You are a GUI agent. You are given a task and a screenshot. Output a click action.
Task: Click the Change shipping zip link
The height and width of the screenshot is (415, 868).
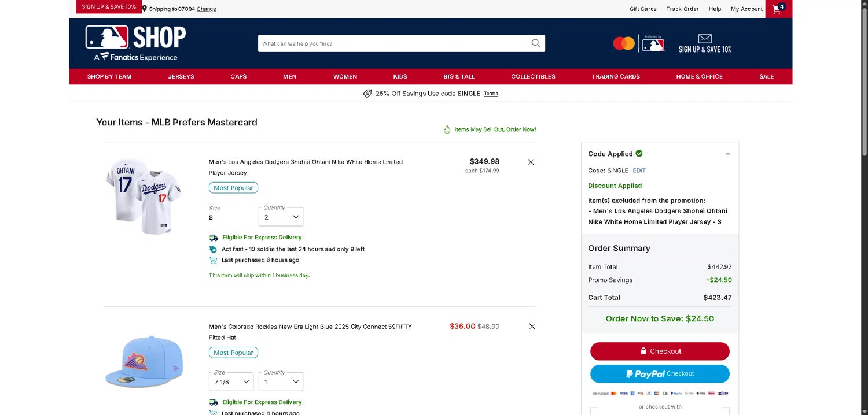coord(206,9)
